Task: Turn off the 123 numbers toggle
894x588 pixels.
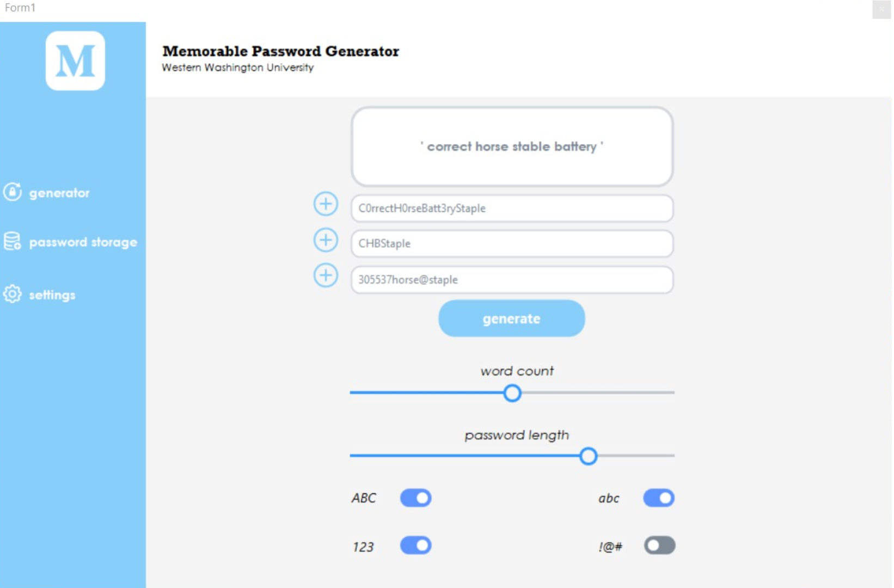Action: click(x=415, y=546)
